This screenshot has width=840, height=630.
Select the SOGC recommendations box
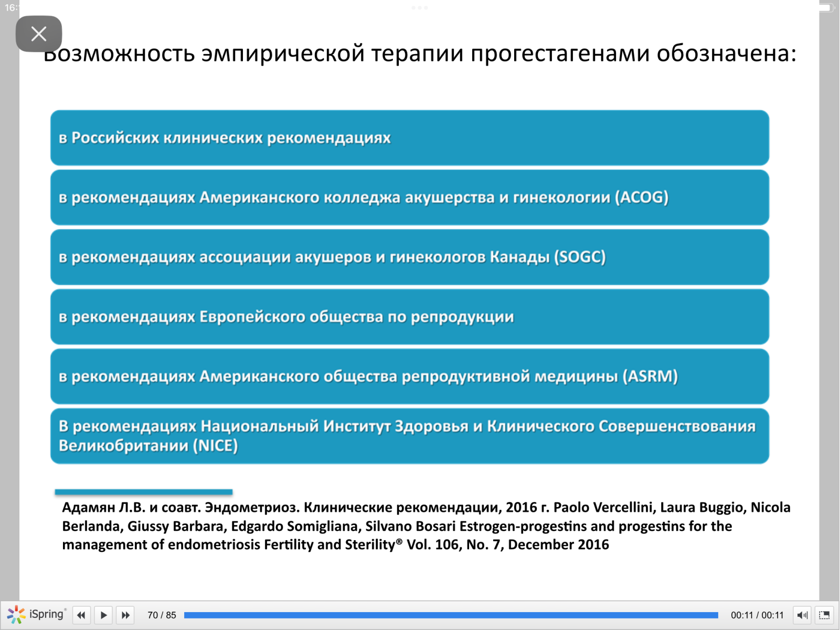coord(410,257)
